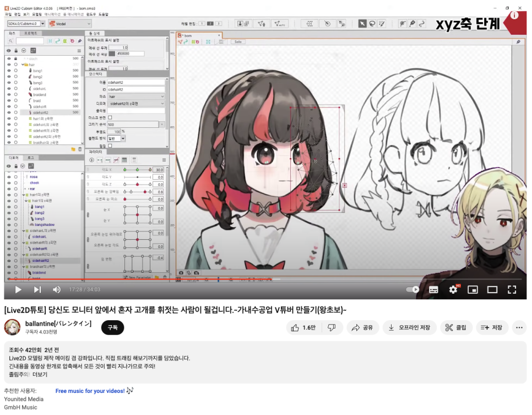Toggle YouTube autoplay switch
This screenshot has height=415, width=532.
412,289
